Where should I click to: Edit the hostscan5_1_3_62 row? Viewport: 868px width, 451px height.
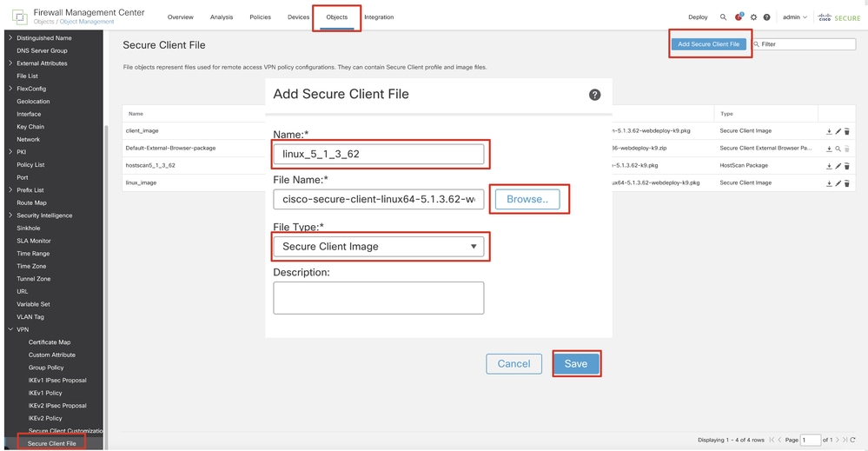[x=838, y=165]
